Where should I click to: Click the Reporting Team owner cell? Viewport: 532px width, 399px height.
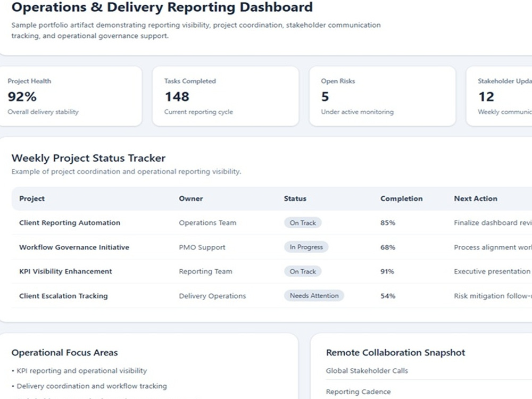click(205, 271)
